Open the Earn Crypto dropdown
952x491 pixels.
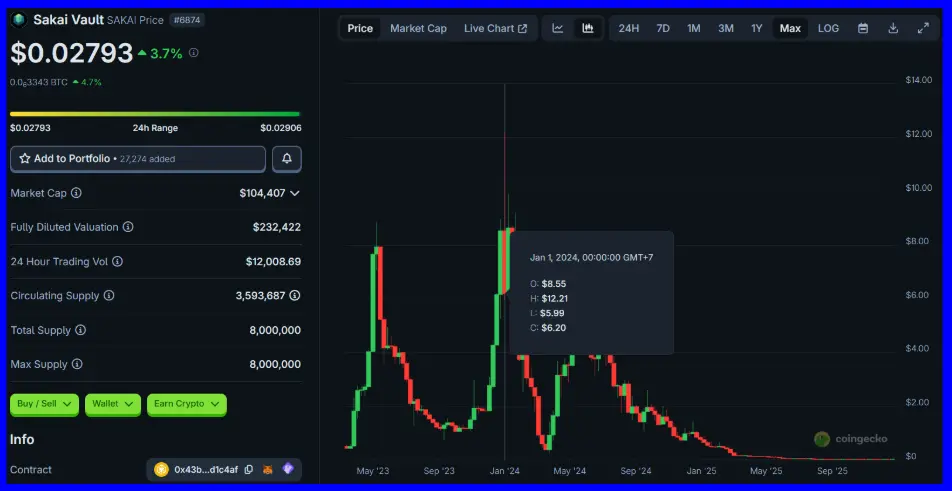186,404
